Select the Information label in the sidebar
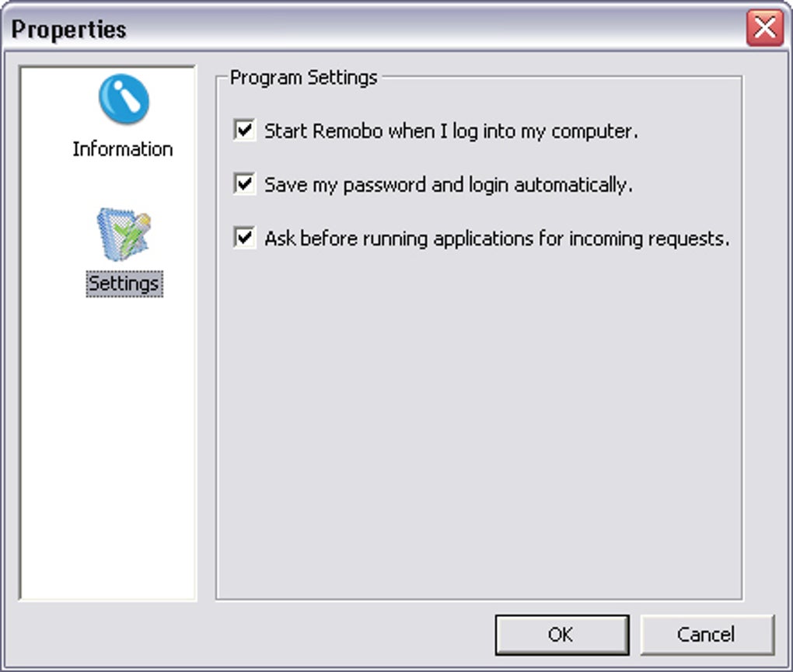This screenshot has width=793, height=672. pyautogui.click(x=123, y=149)
